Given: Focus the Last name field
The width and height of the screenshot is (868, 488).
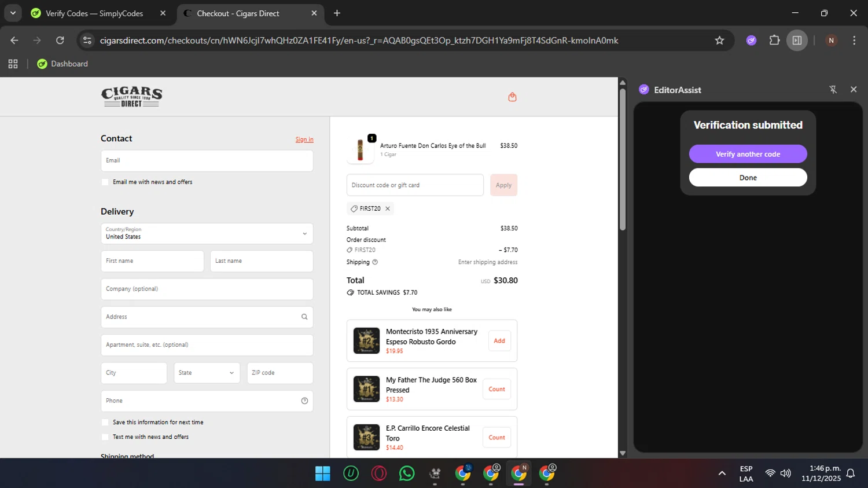Looking at the screenshot, I should (x=262, y=261).
